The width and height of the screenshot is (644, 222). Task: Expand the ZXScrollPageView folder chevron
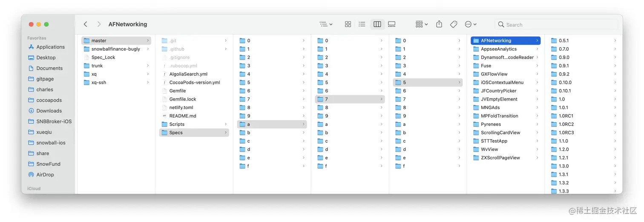point(537,158)
